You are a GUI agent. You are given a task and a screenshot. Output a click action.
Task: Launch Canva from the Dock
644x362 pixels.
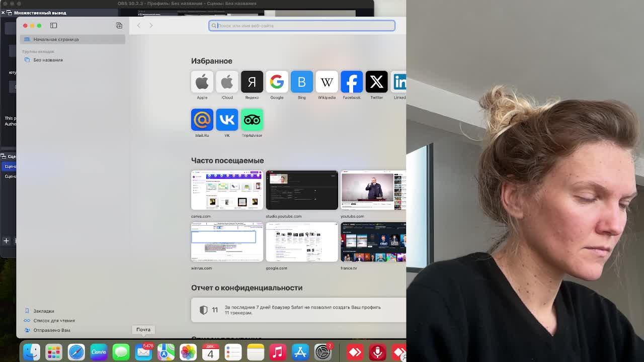(99, 352)
